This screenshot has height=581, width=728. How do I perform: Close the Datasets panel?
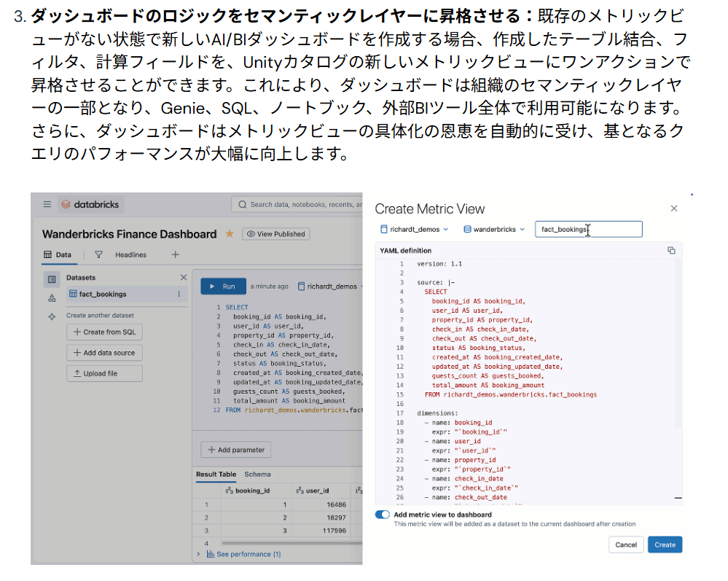click(184, 277)
